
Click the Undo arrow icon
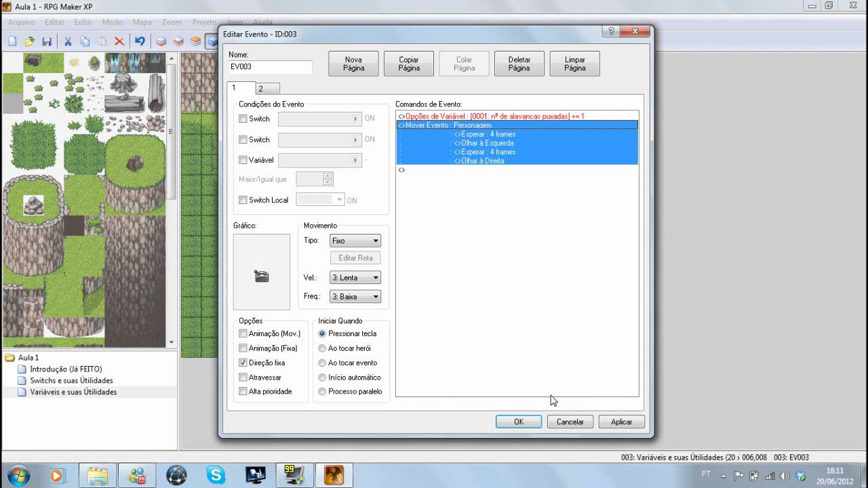(x=140, y=41)
